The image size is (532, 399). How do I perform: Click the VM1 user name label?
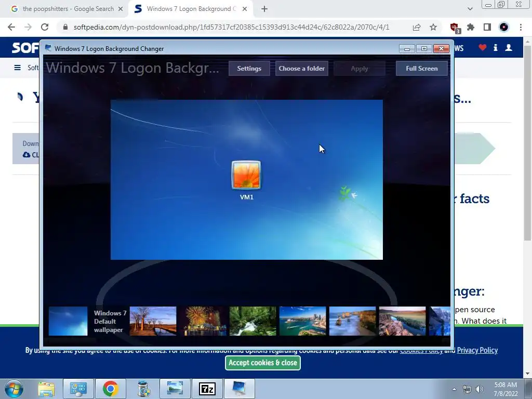(x=247, y=197)
